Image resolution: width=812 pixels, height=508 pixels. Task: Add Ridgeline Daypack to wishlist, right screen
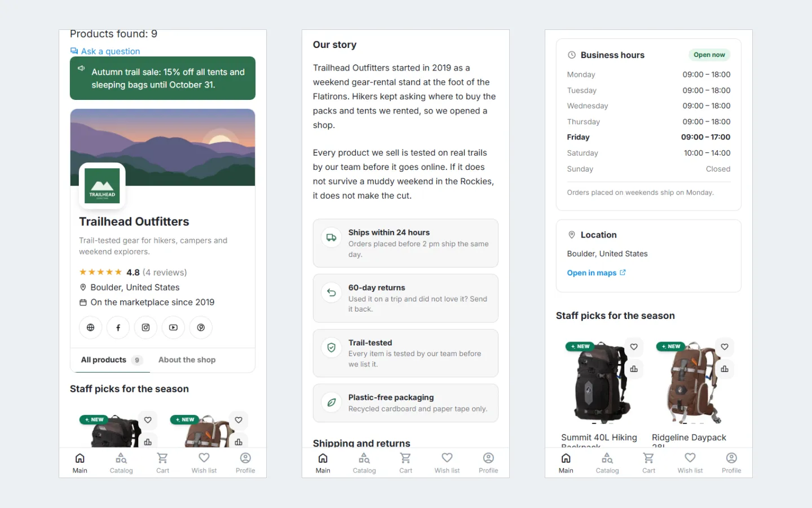tap(725, 347)
